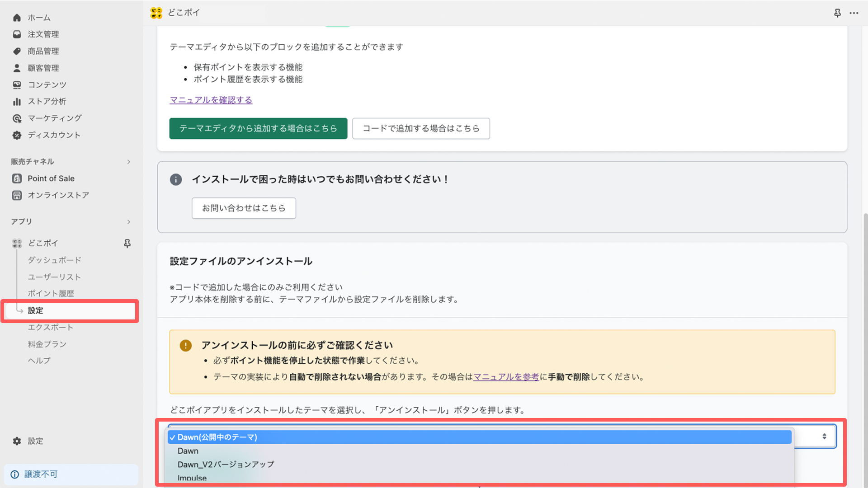868x488 pixels.
Task: Click コードで追加する場合はこちら button
Action: coord(421,128)
